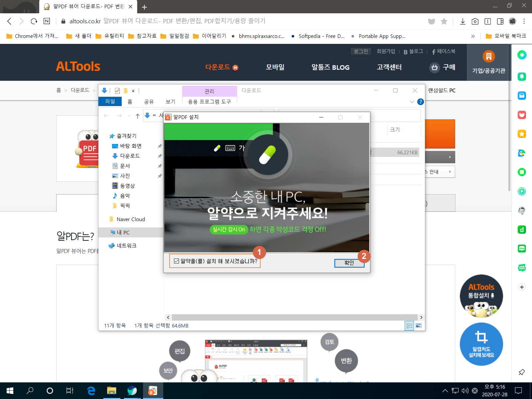Open the 홈 ribbon tab in File Explorer
The width and height of the screenshot is (532, 399).
[130, 102]
